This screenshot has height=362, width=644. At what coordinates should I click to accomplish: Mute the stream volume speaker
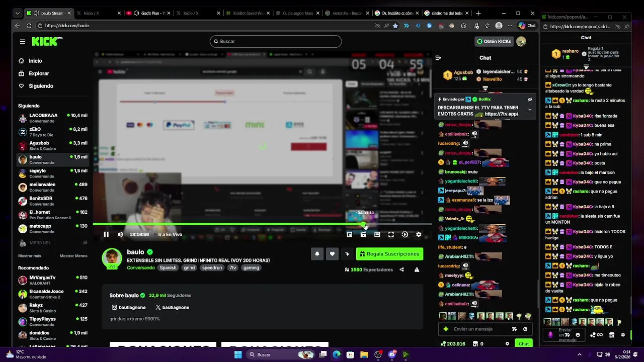pyautogui.click(x=120, y=234)
